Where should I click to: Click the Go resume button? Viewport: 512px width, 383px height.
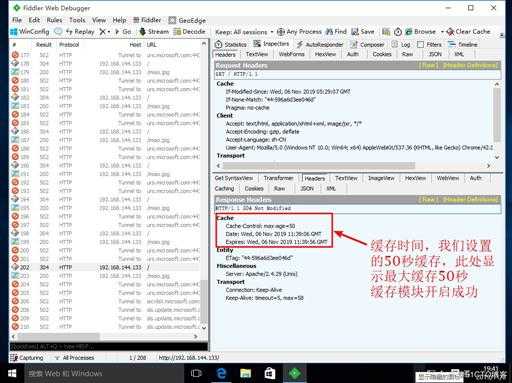(x=123, y=32)
